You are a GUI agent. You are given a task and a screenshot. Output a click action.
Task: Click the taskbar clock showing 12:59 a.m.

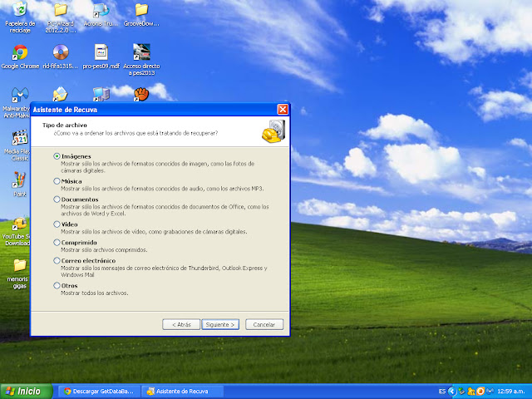pyautogui.click(x=511, y=392)
